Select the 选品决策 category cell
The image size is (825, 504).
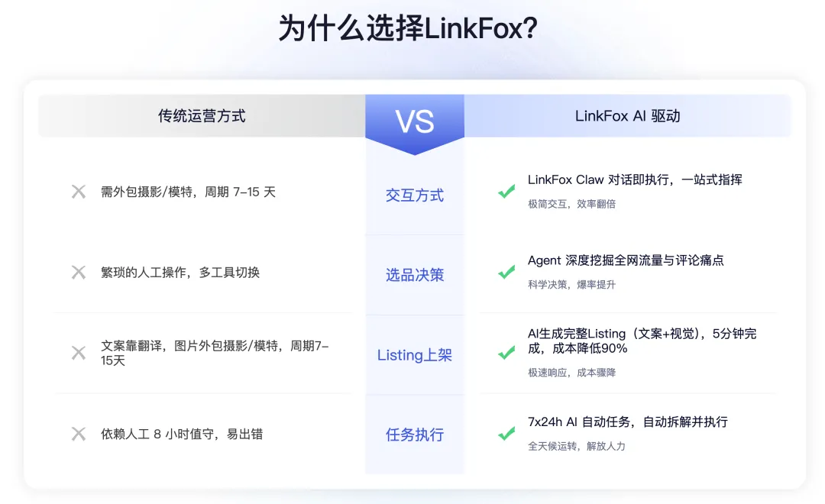point(415,275)
